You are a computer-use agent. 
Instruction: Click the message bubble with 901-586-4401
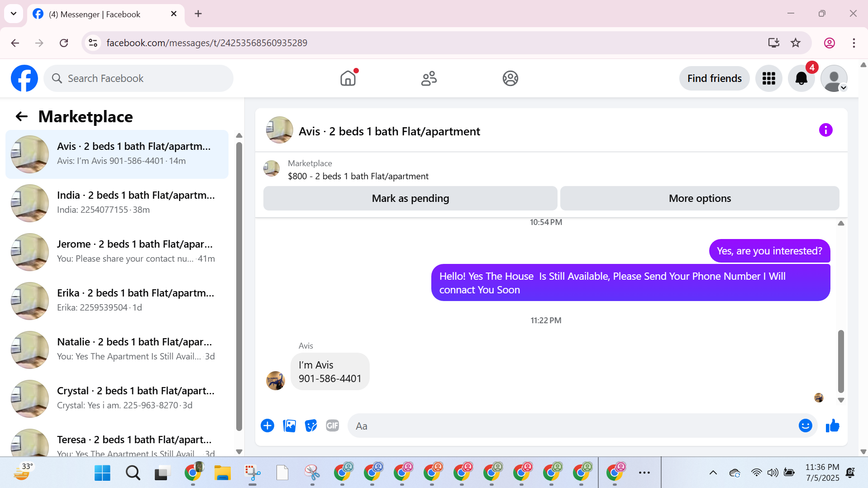point(330,372)
